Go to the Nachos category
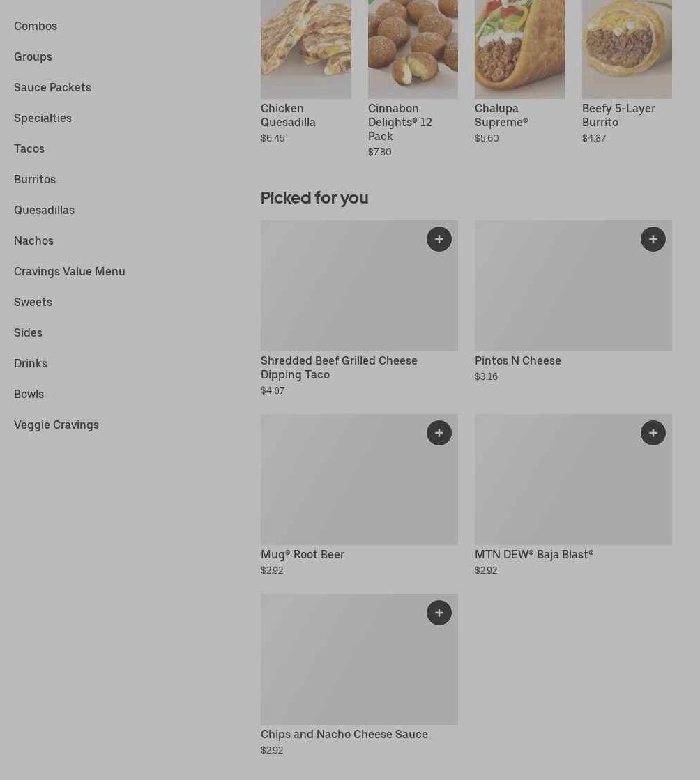 click(33, 240)
